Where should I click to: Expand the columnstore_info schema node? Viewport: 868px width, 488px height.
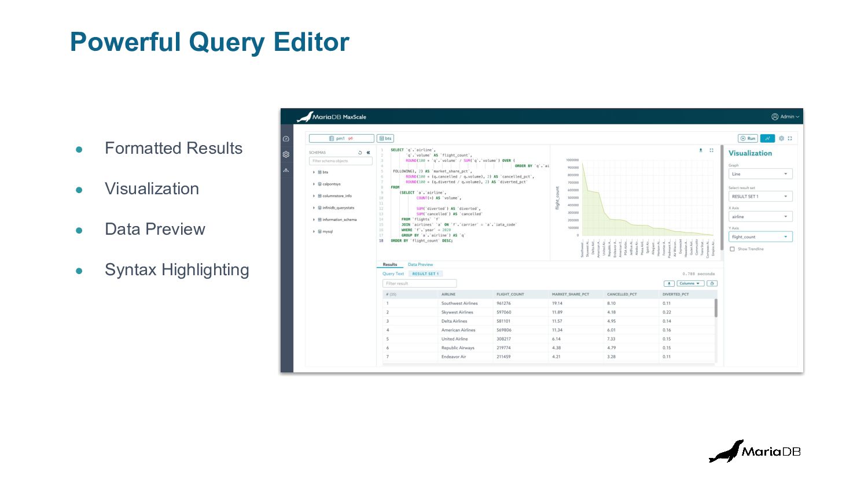click(x=314, y=196)
